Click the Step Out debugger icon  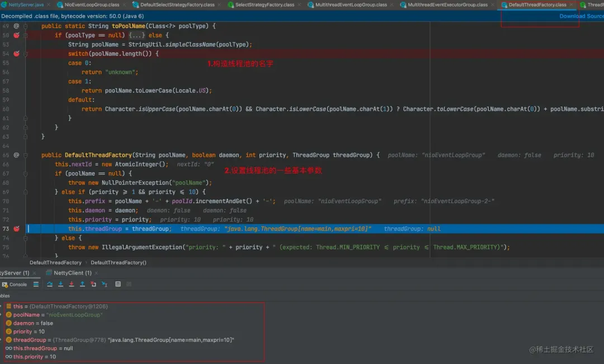(82, 284)
